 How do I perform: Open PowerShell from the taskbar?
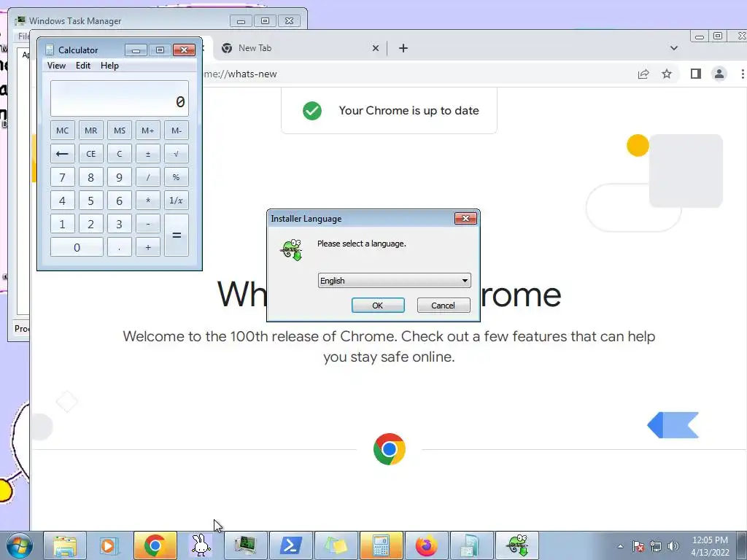click(x=290, y=545)
